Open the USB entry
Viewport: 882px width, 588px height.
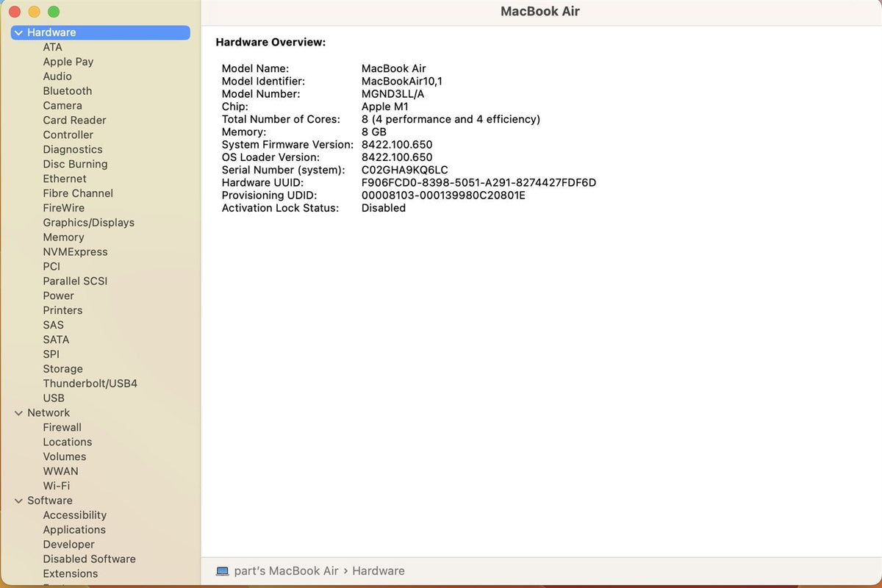tap(54, 398)
